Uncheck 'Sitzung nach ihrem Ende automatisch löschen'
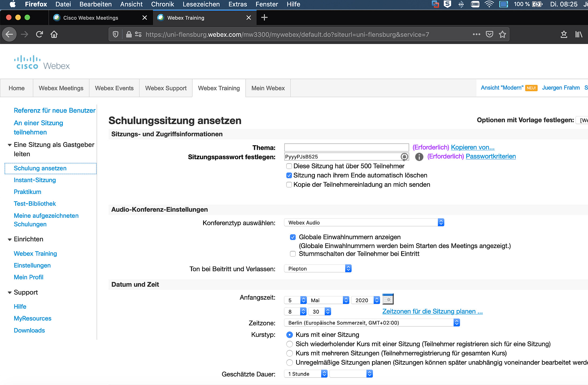Viewport: 588px width, 385px height. pyautogui.click(x=289, y=176)
